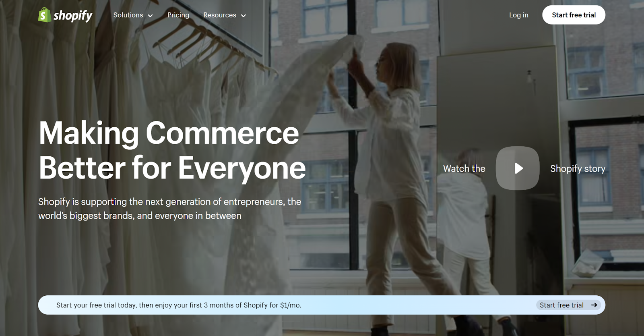Click the Log in link
Image resolution: width=644 pixels, height=336 pixels.
pyautogui.click(x=518, y=15)
